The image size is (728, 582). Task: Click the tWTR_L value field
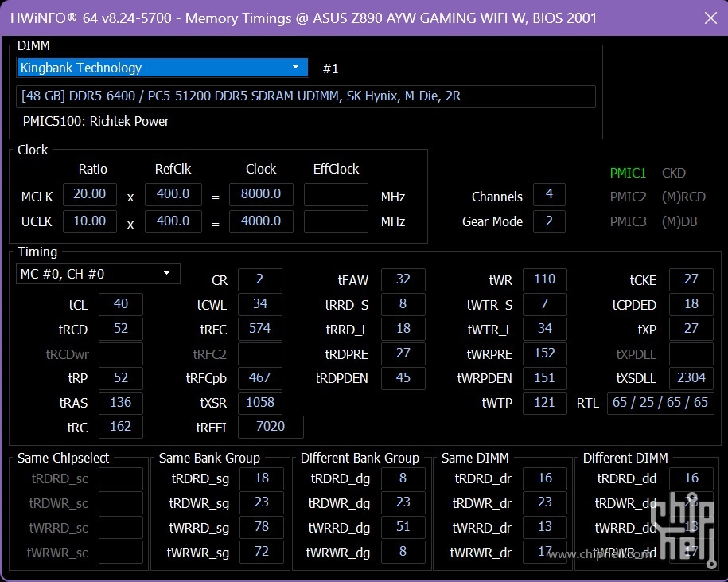(x=544, y=329)
